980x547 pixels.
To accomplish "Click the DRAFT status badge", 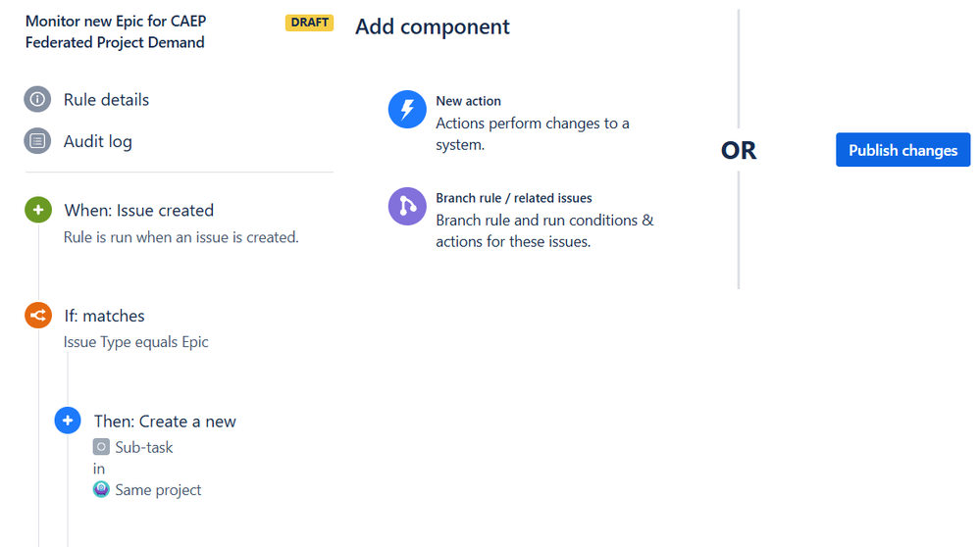I will (309, 23).
